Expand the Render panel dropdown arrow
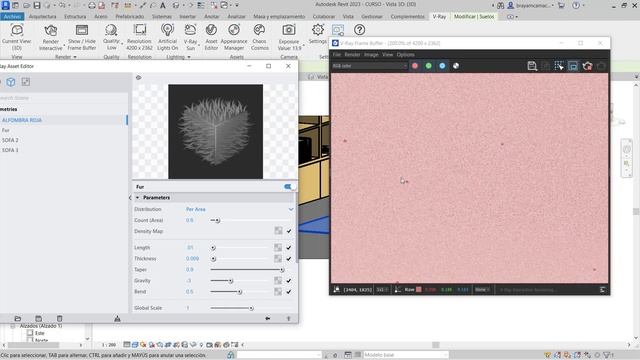Screen dimensions: 640x360 click(75, 57)
